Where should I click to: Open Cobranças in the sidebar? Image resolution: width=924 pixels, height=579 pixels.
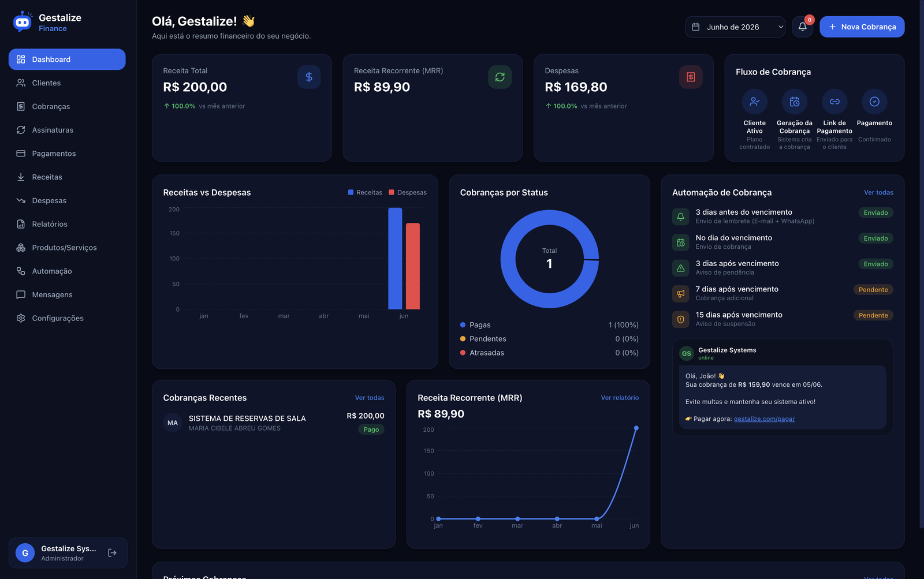67,107
